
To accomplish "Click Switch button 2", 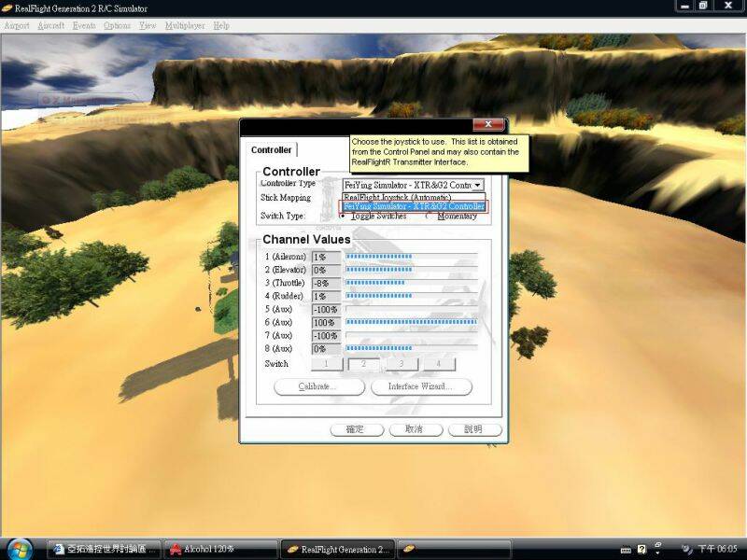I will coord(364,364).
